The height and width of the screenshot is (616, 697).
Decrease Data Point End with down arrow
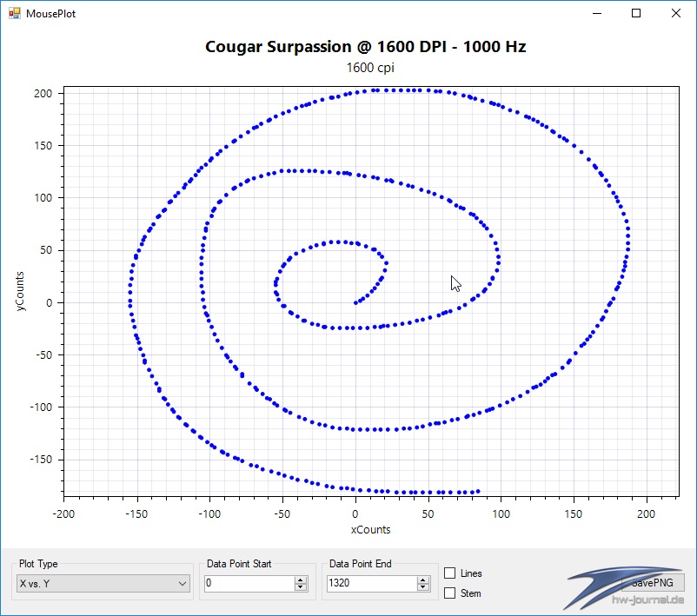tap(423, 587)
